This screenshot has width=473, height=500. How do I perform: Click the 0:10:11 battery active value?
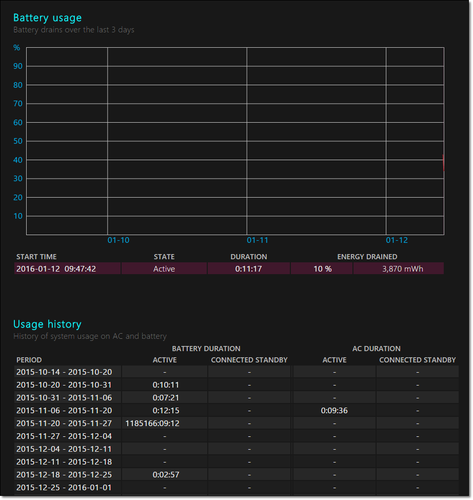pyautogui.click(x=166, y=385)
